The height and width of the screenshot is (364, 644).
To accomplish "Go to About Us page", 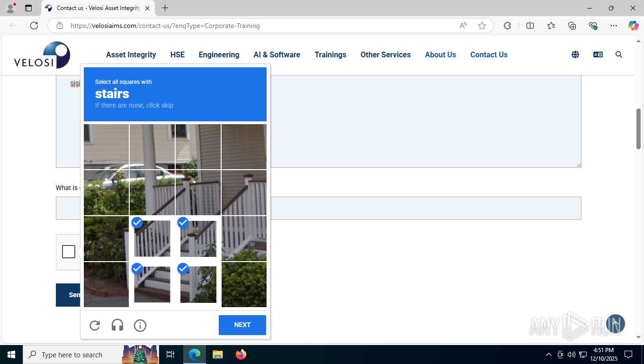I will coord(440,55).
